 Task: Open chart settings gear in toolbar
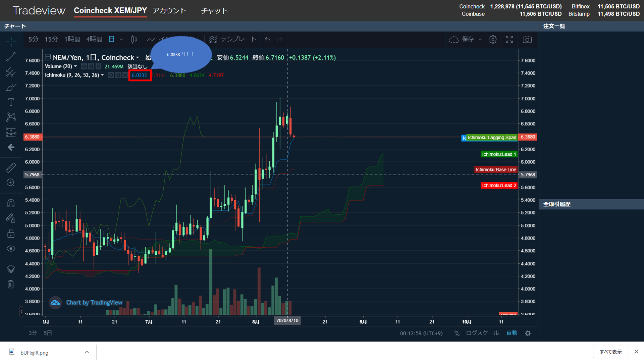point(493,39)
